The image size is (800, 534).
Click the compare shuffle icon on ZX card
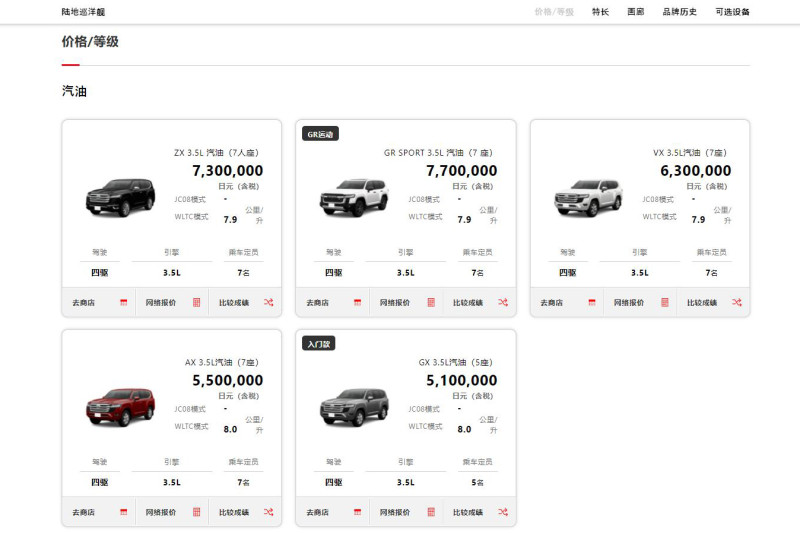point(268,302)
